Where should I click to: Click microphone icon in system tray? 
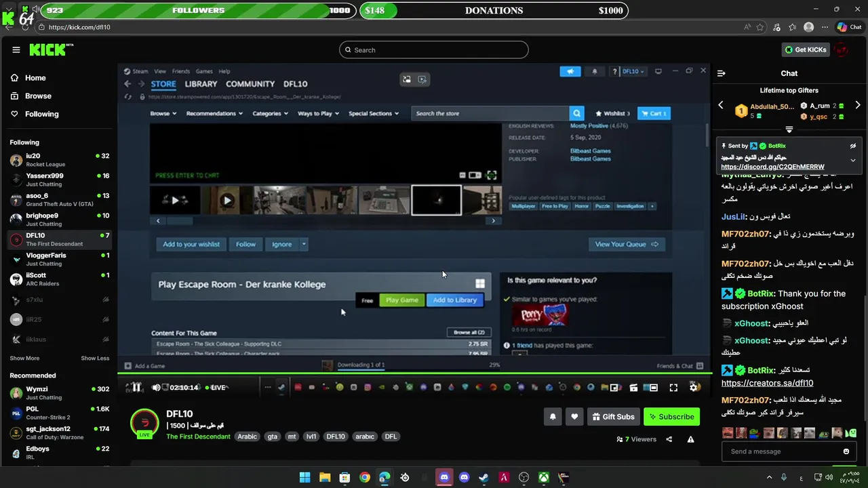784,478
